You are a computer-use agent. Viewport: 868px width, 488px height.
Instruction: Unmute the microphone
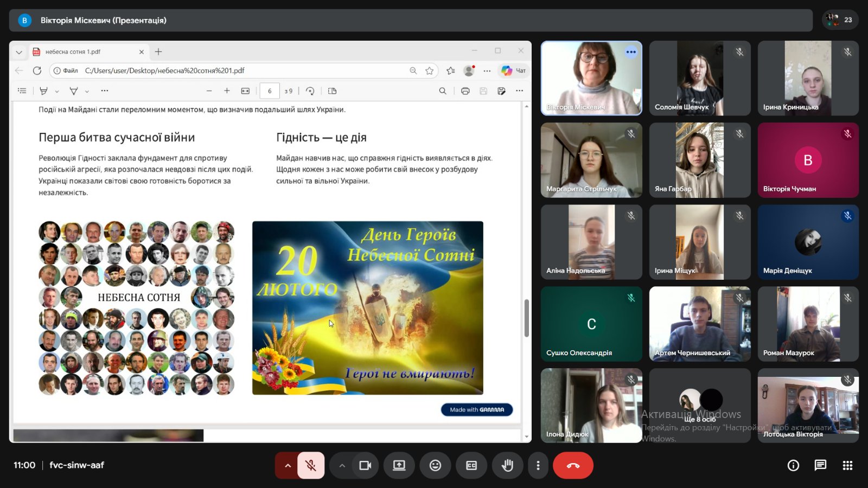(x=311, y=465)
